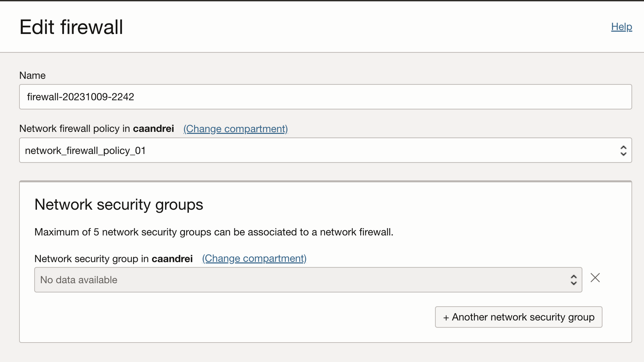This screenshot has width=644, height=362.
Task: Place cursor in firewall-20231009-2242 text
Action: (x=80, y=97)
